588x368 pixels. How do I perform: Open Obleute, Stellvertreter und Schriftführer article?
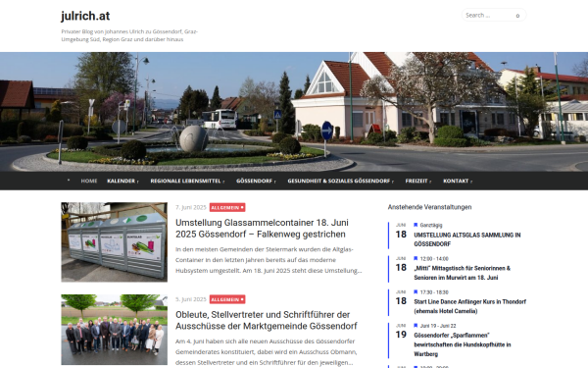267,320
